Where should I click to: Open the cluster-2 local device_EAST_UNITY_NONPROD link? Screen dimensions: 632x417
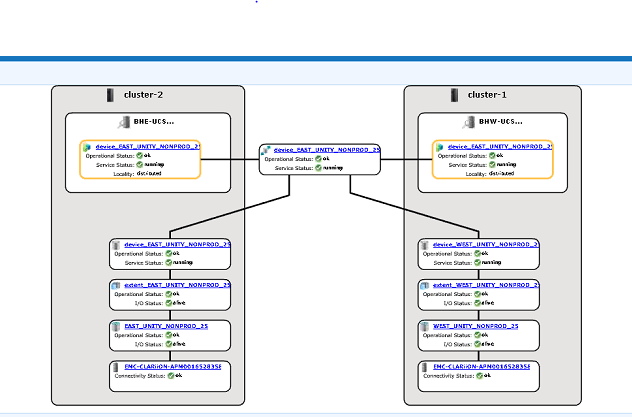pyautogui.click(x=177, y=243)
